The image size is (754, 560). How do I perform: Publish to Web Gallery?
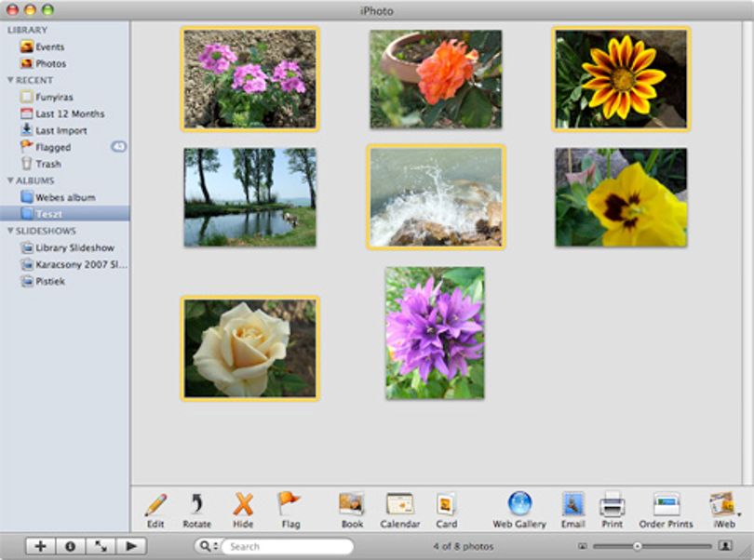coord(519,503)
